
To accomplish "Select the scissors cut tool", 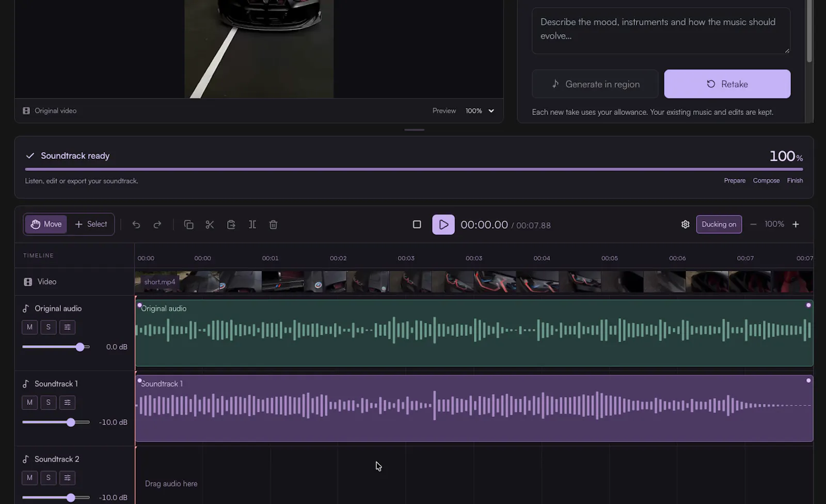I will 210,224.
